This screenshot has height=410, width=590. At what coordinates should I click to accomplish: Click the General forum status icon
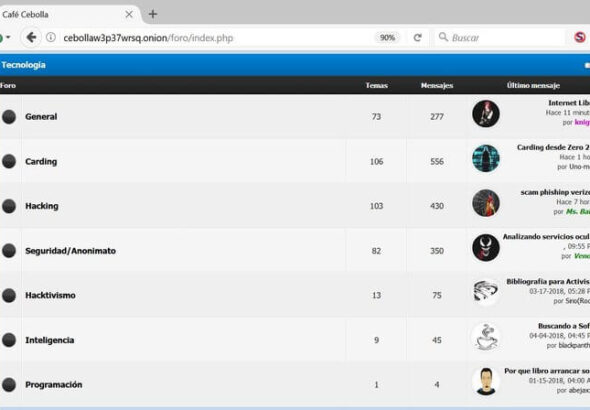coord(9,117)
